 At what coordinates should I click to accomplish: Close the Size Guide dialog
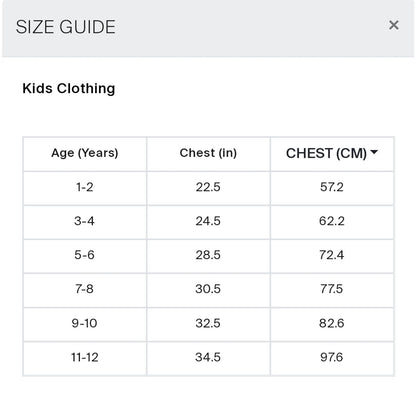pyautogui.click(x=394, y=25)
